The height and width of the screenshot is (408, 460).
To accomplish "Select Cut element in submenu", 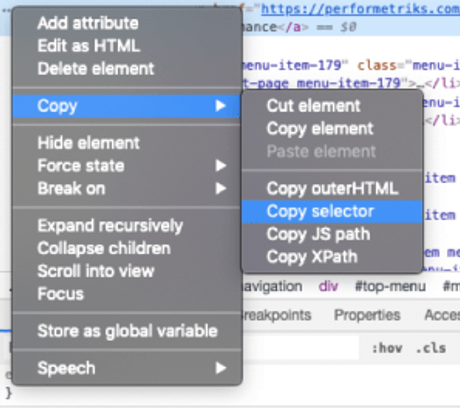I will coord(332,106).
